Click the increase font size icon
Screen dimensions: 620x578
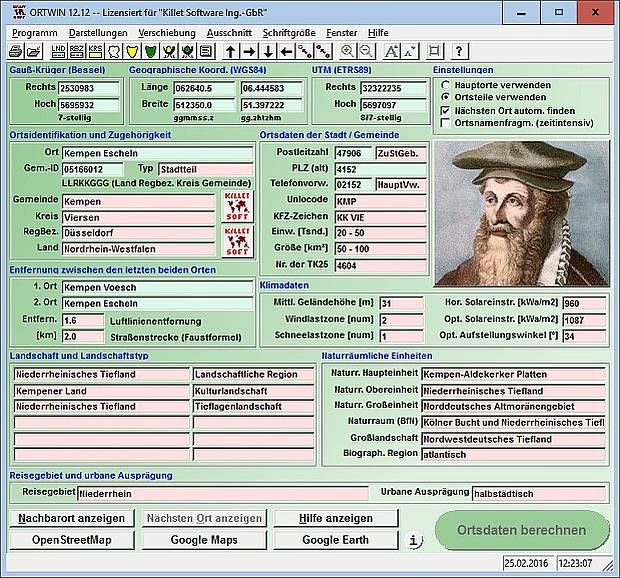click(391, 51)
